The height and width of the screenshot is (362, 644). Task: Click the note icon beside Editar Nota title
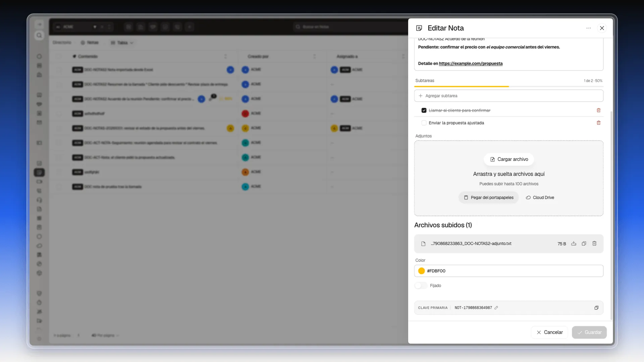tap(419, 28)
